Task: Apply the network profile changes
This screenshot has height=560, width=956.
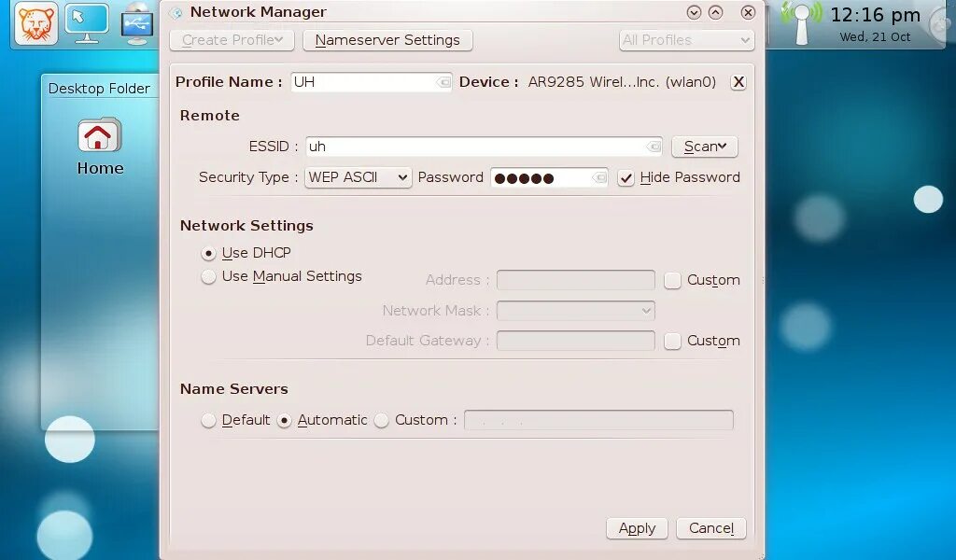Action: click(637, 528)
